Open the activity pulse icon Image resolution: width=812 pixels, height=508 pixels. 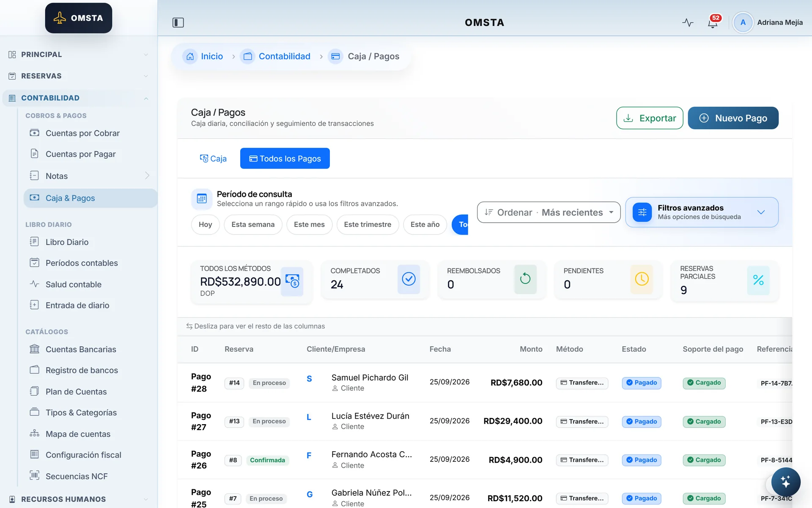pos(688,22)
